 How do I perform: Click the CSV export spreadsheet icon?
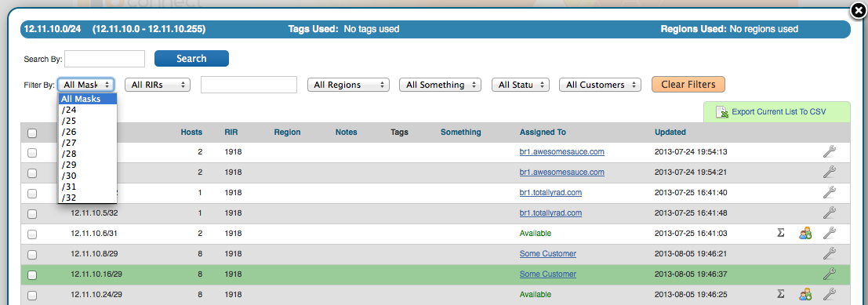click(722, 112)
